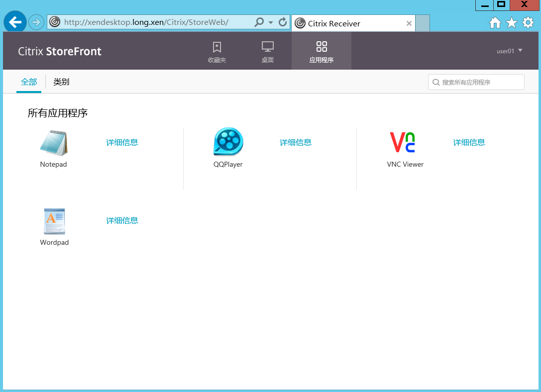Switch to the Citrix Receiver browser tab

pyautogui.click(x=353, y=23)
